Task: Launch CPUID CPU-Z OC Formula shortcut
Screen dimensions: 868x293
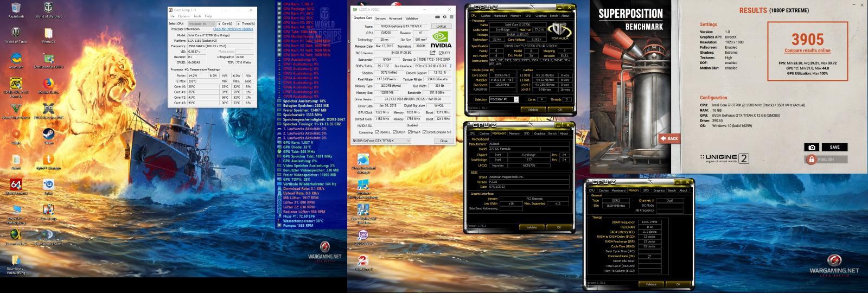Action: click(16, 88)
